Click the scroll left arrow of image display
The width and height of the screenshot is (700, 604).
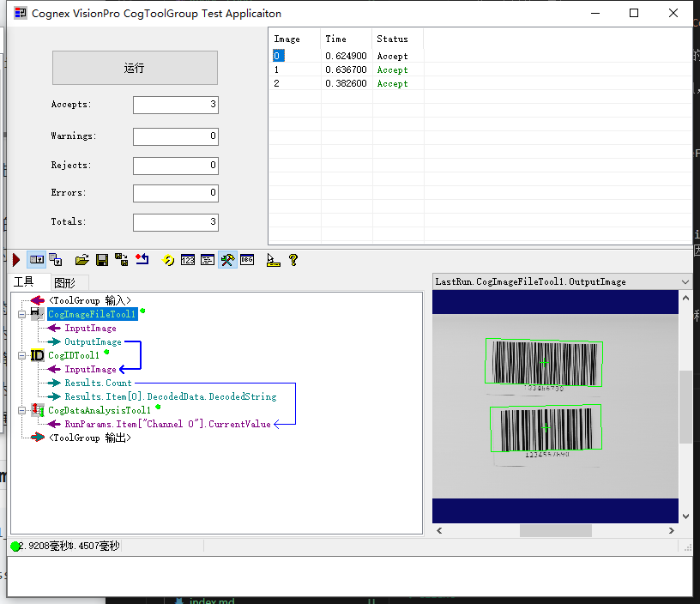tap(439, 530)
